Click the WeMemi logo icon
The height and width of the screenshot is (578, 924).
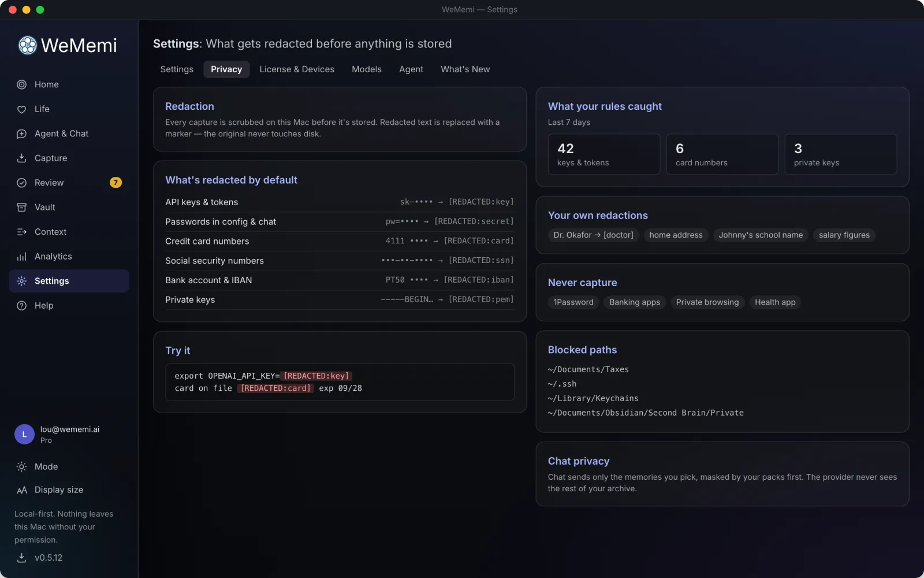tap(27, 45)
